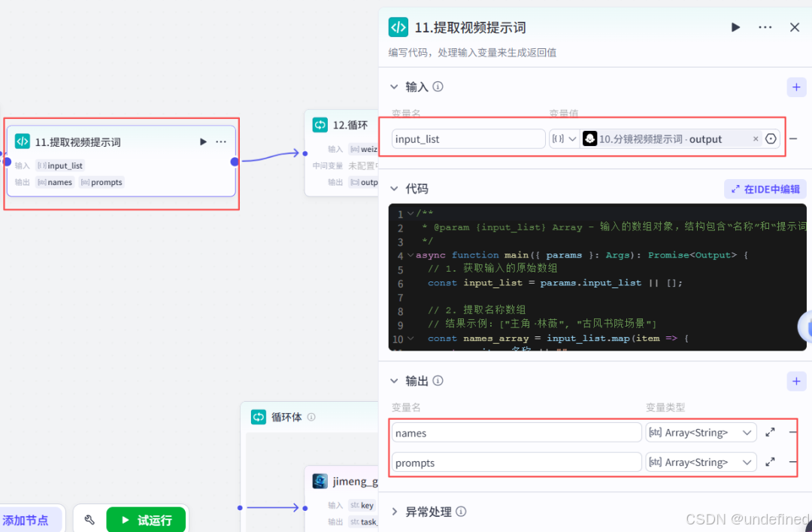Click the info icon next to the 输入 header
This screenshot has height=532, width=812.
pyautogui.click(x=438, y=87)
